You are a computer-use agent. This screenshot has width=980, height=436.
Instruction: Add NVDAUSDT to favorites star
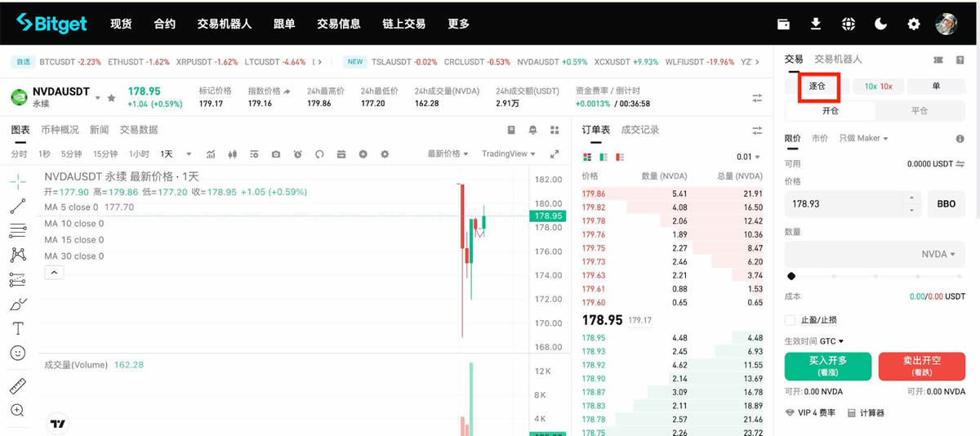111,98
